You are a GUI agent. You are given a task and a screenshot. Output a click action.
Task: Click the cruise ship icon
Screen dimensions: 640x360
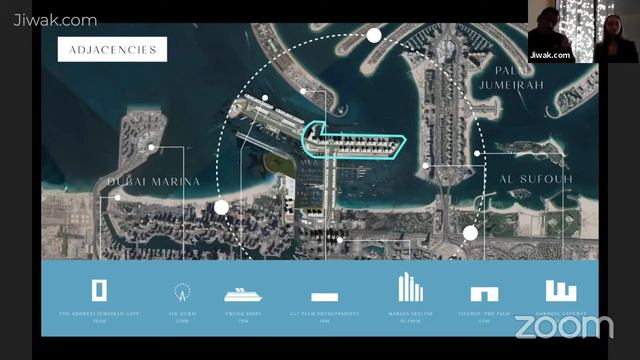pyautogui.click(x=243, y=295)
